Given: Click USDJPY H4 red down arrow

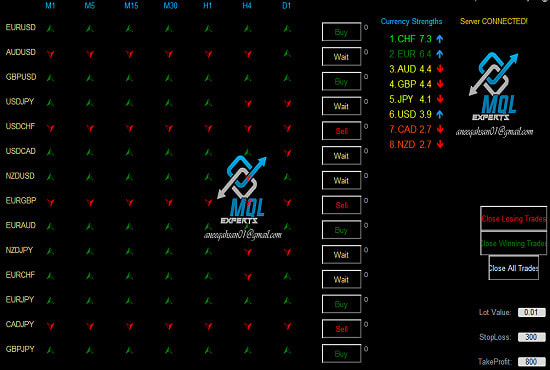Looking at the screenshot, I should (248, 103).
